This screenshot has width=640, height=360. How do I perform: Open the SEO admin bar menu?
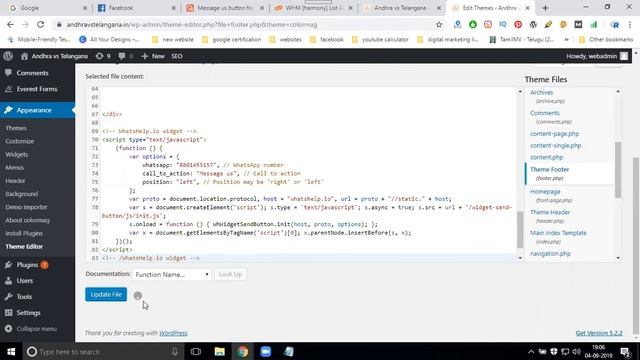click(177, 56)
